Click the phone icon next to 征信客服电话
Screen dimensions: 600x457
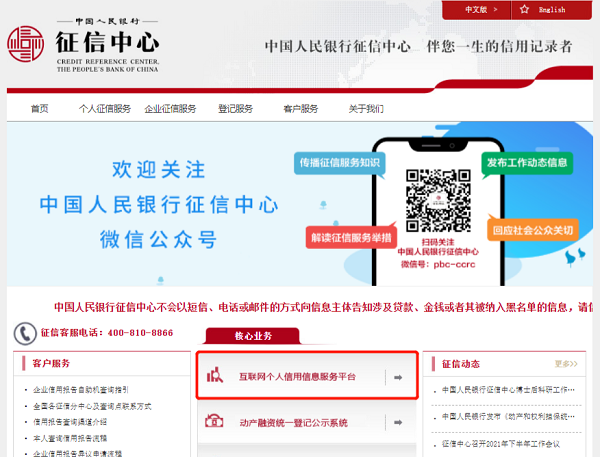click(x=25, y=333)
